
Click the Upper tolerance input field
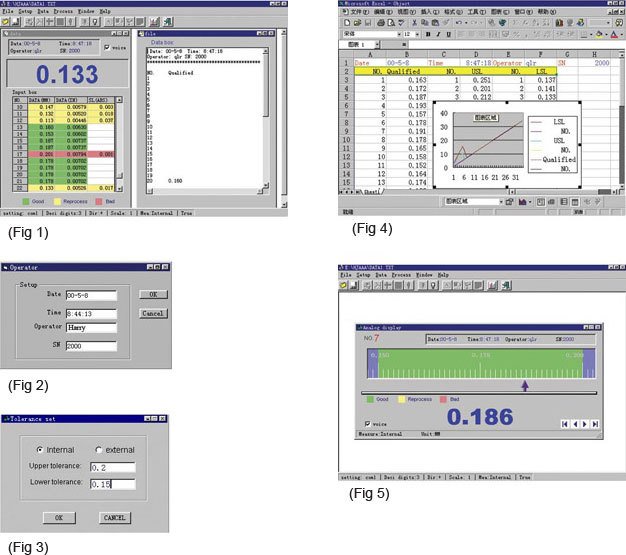coord(113,468)
